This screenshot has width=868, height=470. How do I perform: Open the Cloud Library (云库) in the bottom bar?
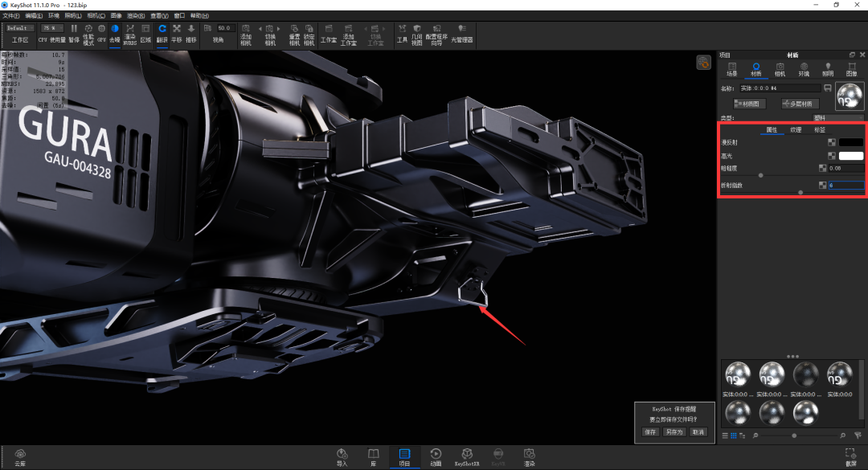click(x=20, y=456)
